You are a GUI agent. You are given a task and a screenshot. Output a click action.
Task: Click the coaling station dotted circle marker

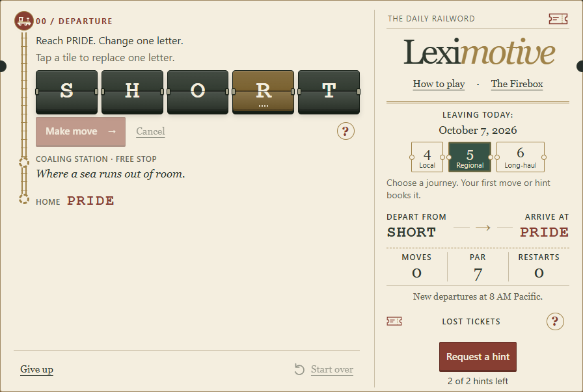pos(24,163)
